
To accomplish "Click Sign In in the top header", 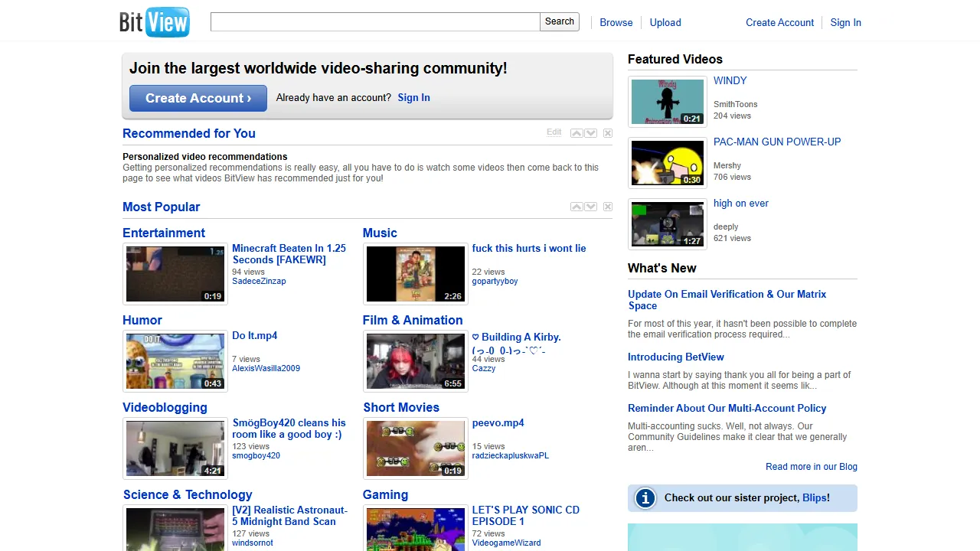I will coord(845,22).
